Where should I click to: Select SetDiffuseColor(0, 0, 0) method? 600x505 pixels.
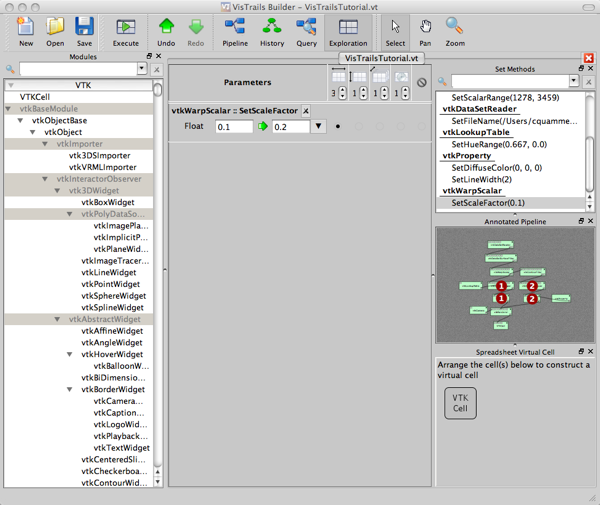pos(497,168)
